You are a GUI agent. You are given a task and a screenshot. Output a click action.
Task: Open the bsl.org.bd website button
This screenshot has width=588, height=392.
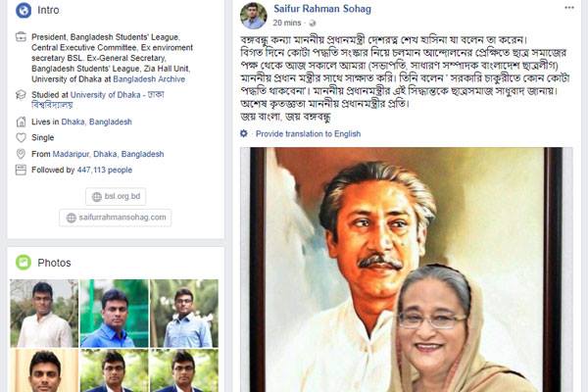pyautogui.click(x=116, y=197)
